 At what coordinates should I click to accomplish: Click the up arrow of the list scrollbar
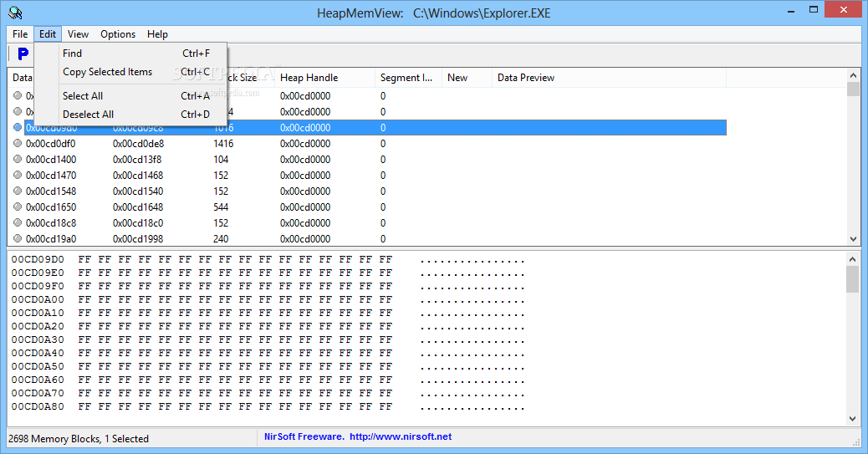pos(853,75)
